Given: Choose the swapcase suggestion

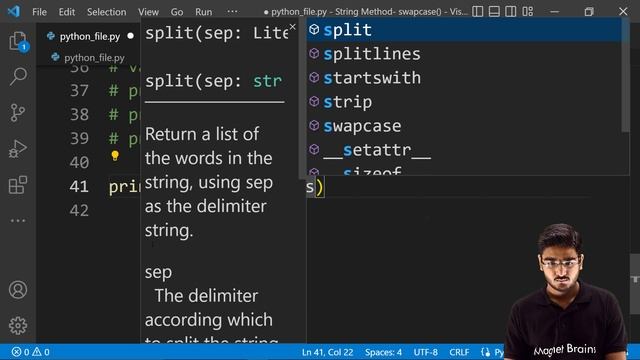Looking at the screenshot, I should [464, 126].
